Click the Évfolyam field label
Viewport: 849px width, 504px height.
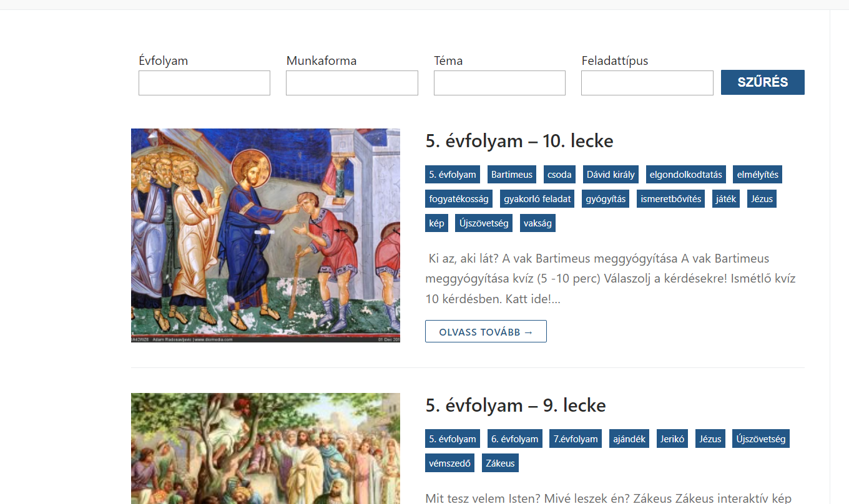pos(164,61)
